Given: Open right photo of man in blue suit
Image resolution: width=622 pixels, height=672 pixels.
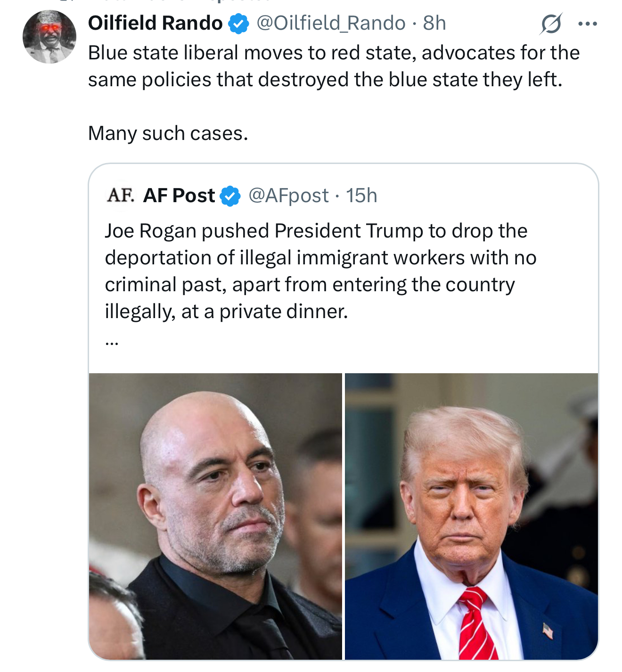Looking at the screenshot, I should tap(471, 516).
